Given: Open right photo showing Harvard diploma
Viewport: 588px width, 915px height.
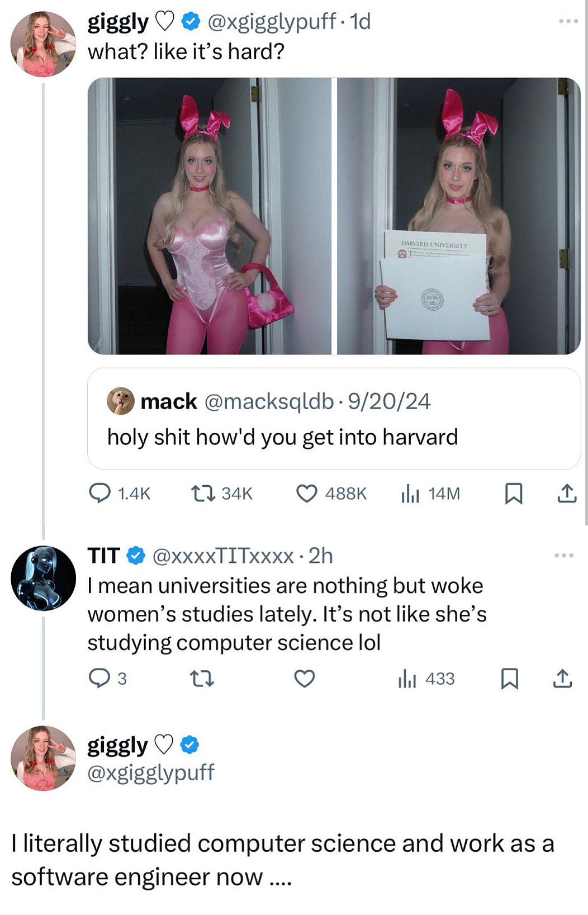Looking at the screenshot, I should coord(458,216).
